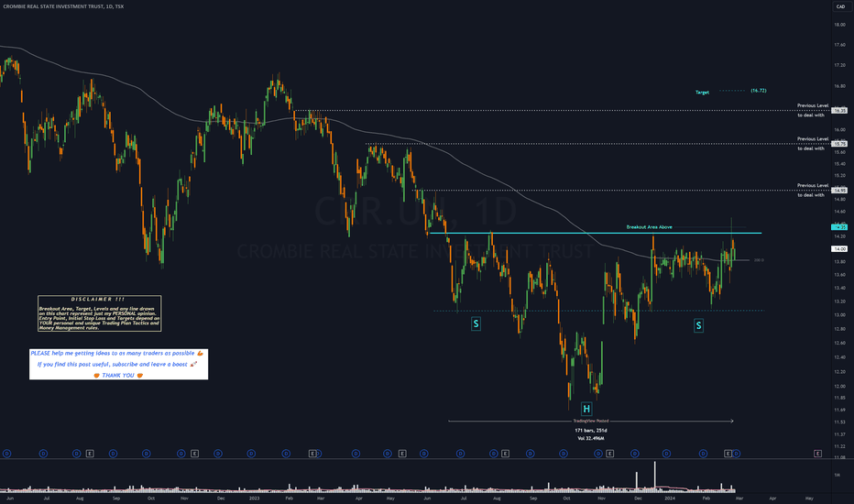Screen dimensions: 854x504
Task: Click the 171 bars, 251d measurement label
Action: (x=591, y=431)
